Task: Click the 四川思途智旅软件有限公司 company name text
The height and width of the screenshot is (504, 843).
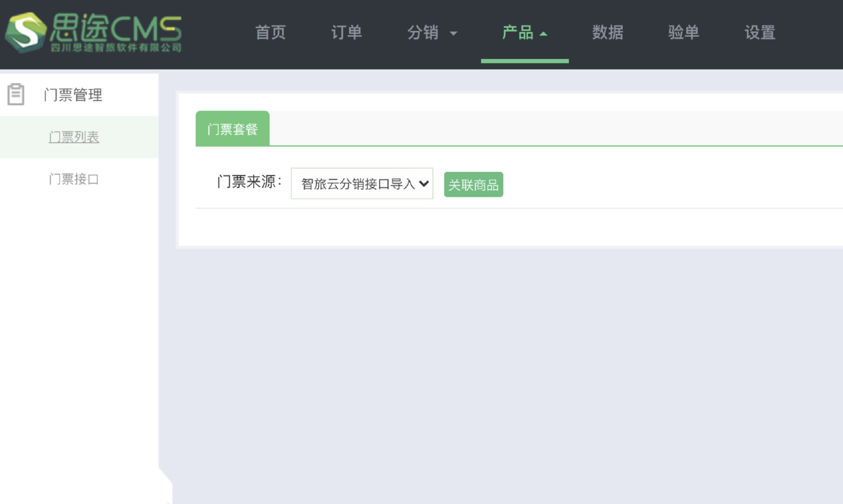Action: [116, 48]
